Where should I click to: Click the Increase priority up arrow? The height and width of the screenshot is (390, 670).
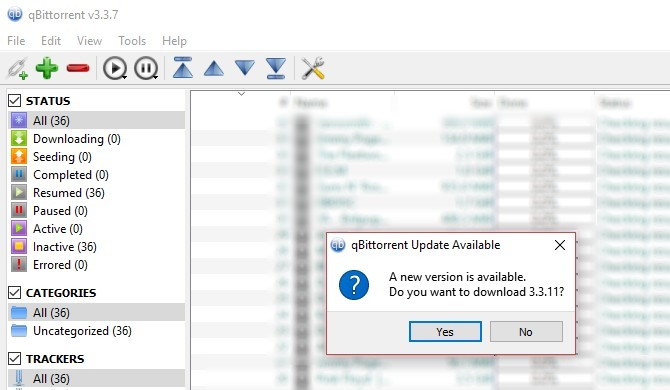214,68
